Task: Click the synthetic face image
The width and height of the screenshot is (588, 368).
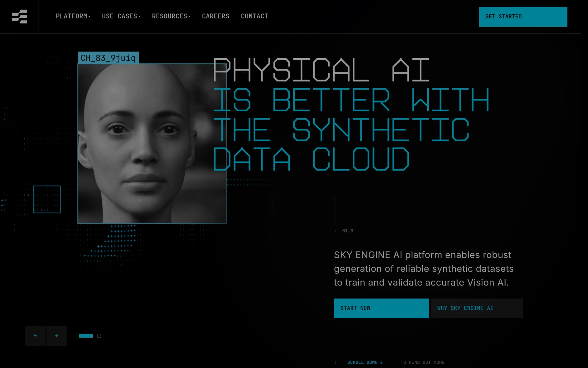Action: 152,143
